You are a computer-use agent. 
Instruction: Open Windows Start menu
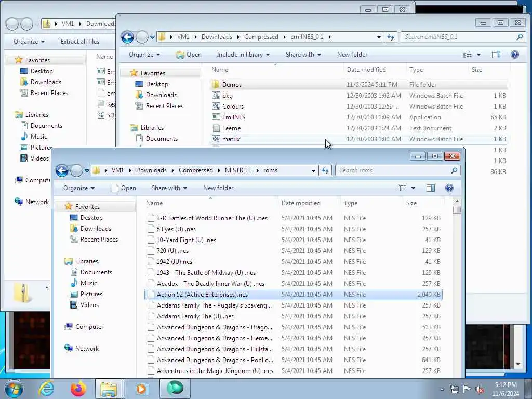pos(14,389)
